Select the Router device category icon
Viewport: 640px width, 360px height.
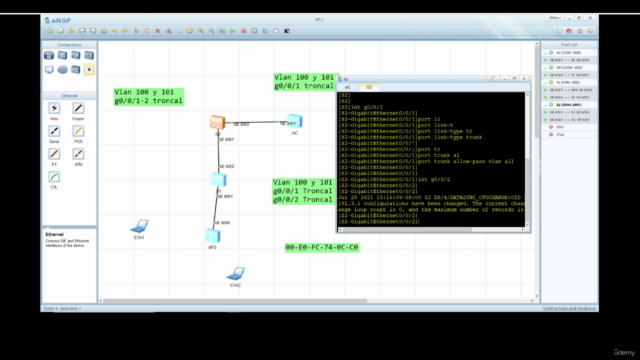(49, 55)
